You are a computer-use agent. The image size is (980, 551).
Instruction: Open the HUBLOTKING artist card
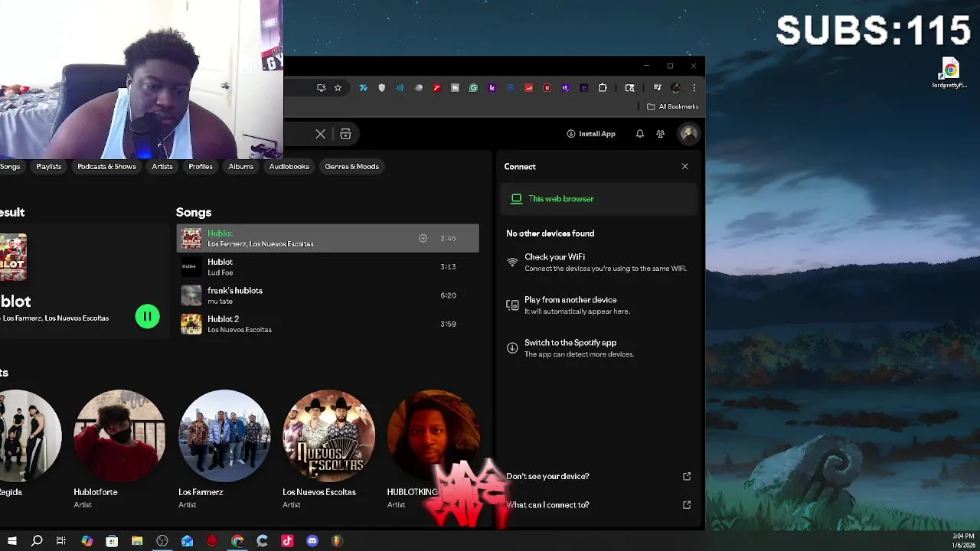tap(433, 449)
